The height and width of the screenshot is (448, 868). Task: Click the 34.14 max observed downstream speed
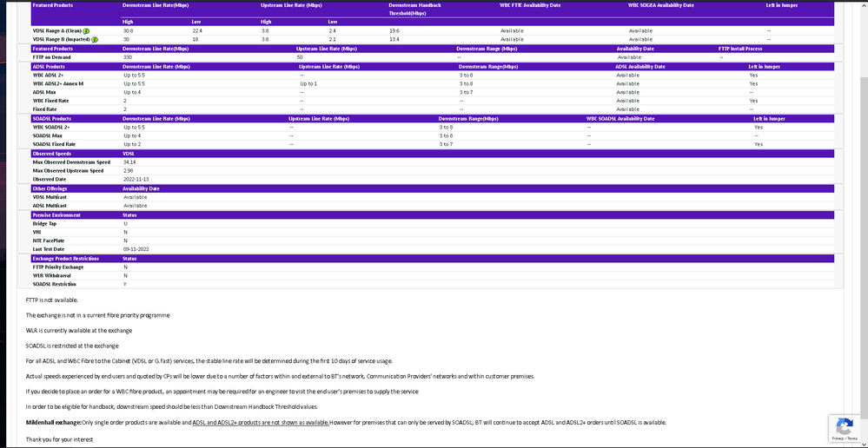(x=129, y=162)
